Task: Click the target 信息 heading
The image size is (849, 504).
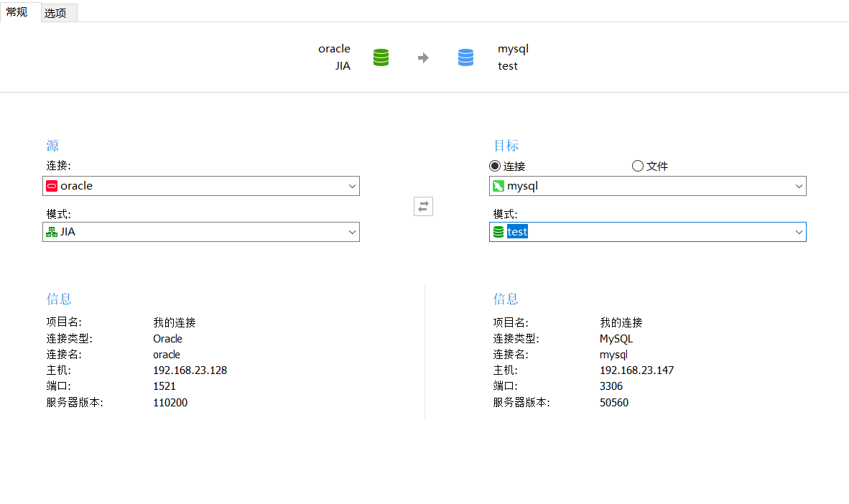Action: [x=506, y=299]
